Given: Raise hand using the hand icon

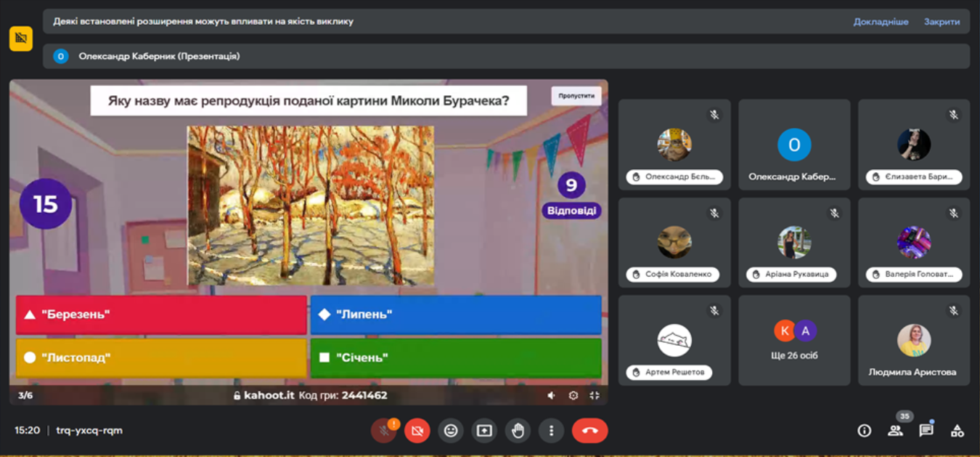Looking at the screenshot, I should pos(518,431).
